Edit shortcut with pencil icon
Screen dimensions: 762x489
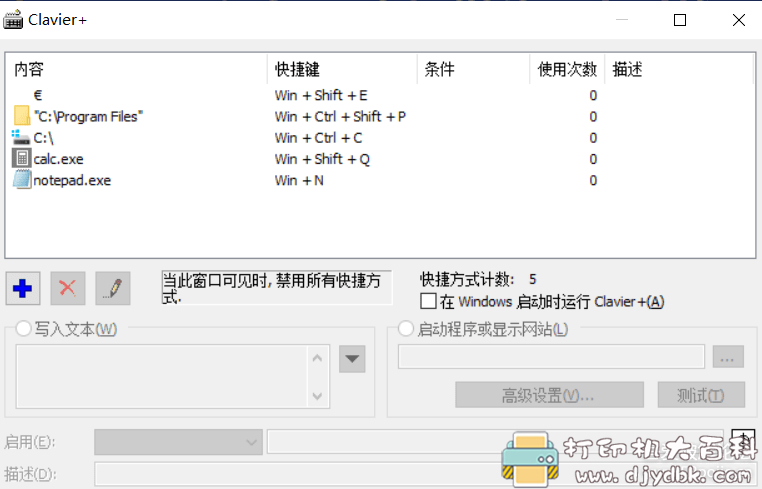click(113, 289)
